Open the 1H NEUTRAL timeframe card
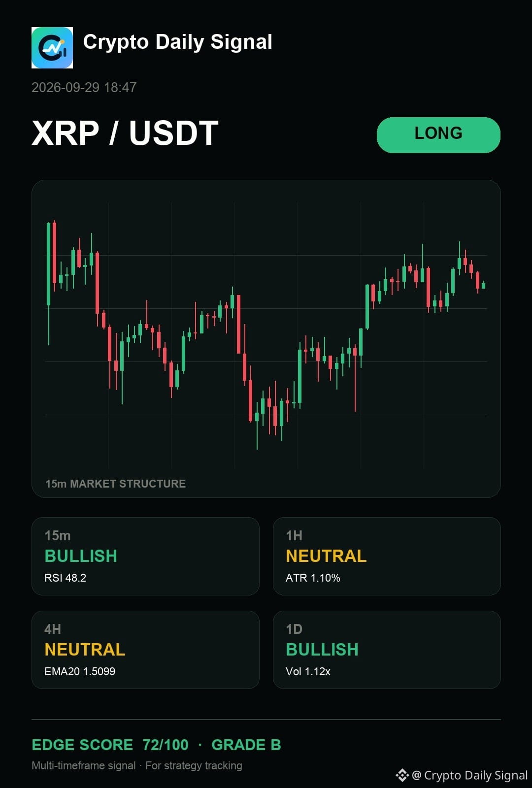Image resolution: width=532 pixels, height=788 pixels. tap(387, 556)
